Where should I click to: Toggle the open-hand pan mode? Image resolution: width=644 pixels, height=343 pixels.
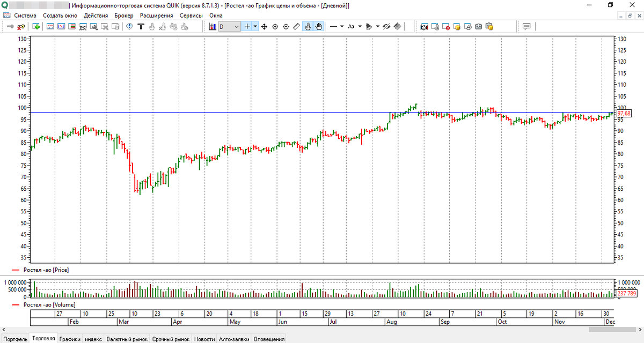coord(318,26)
